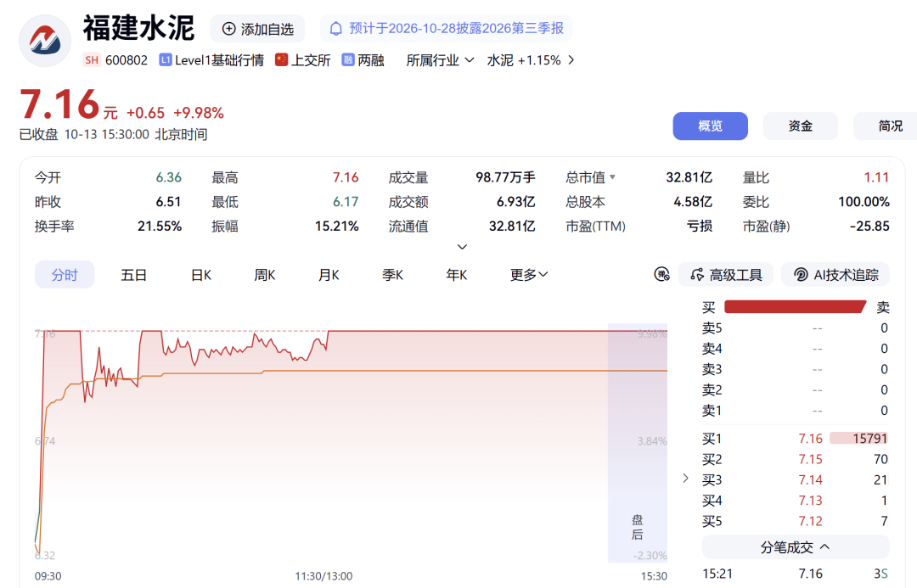917x588 pixels.
Task: Click the SH exchange badge
Action: tap(92, 60)
